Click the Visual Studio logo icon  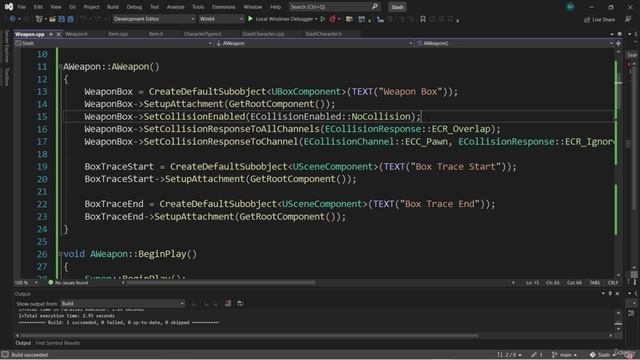(x=9, y=7)
